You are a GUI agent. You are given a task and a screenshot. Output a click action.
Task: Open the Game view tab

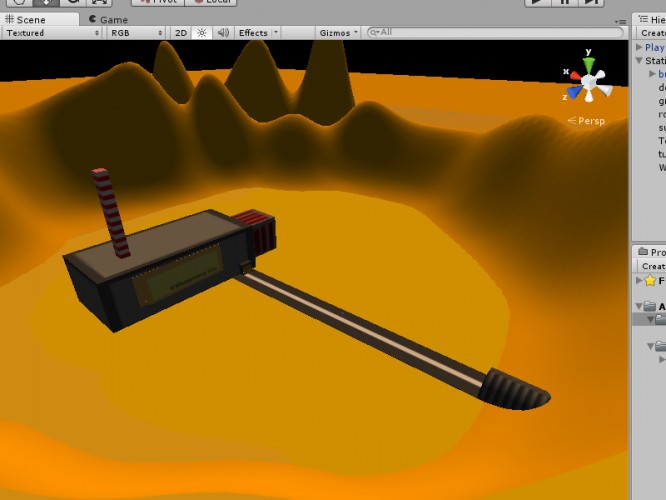pyautogui.click(x=108, y=20)
